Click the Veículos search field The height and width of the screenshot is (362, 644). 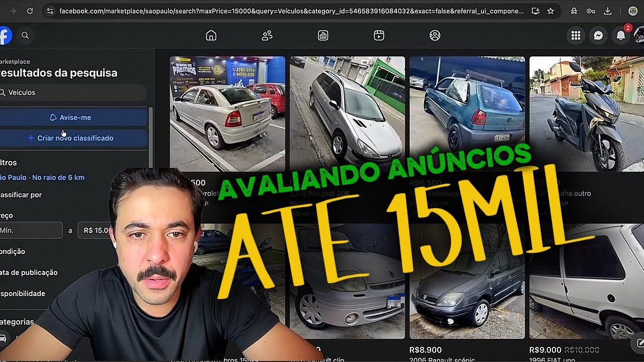point(73,93)
